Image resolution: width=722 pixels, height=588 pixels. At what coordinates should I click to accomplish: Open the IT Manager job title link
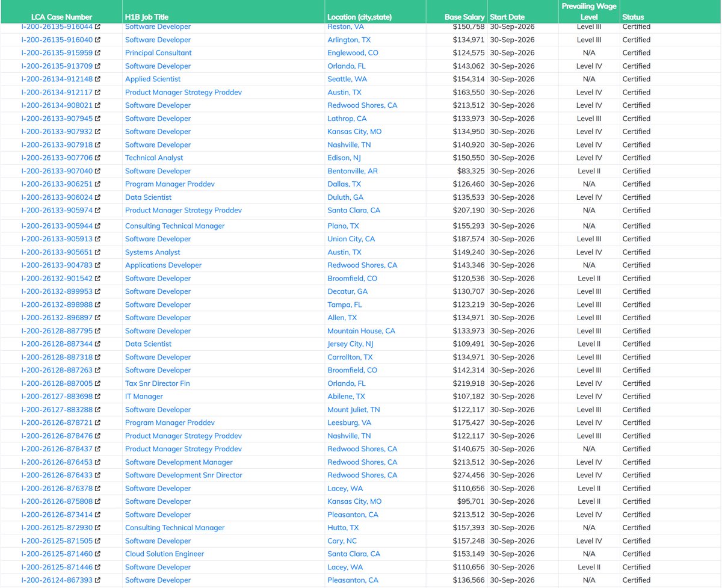click(144, 397)
